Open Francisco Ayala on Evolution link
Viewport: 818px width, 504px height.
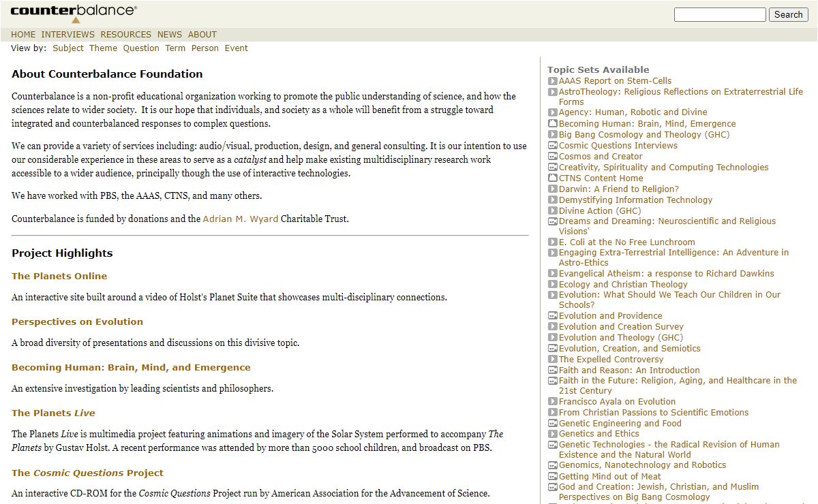(x=617, y=402)
